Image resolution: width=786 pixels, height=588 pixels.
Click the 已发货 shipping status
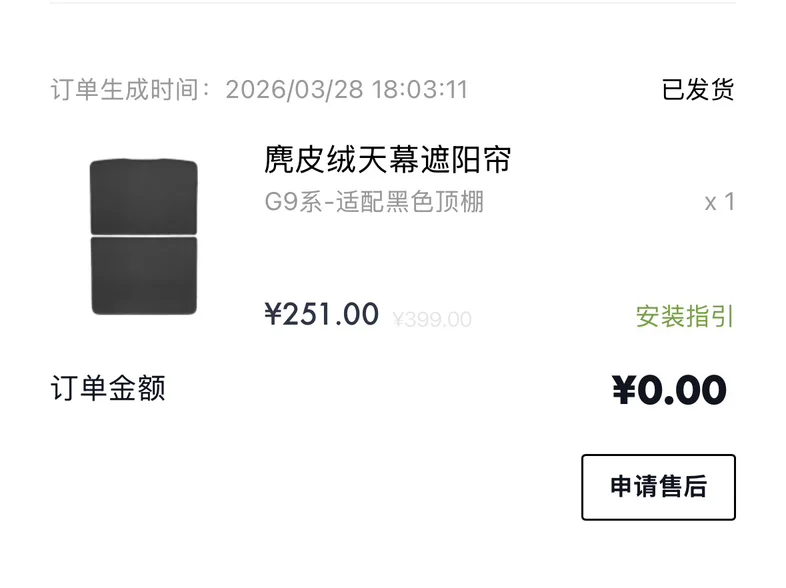(x=698, y=89)
